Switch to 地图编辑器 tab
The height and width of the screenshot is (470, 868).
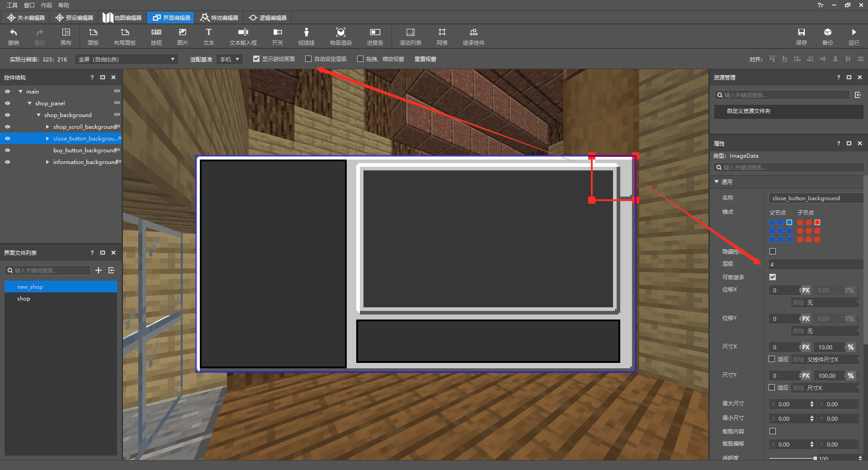click(x=122, y=18)
